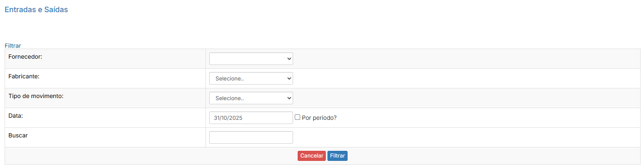Click the 31/10/2025 date value
The height and width of the screenshot is (168, 644).
click(228, 118)
